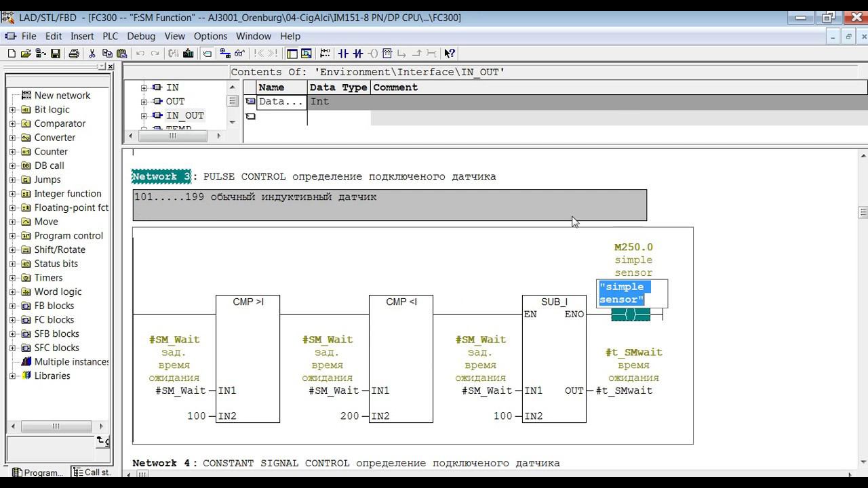Insert output coil toolbar icon

[x=374, y=54]
